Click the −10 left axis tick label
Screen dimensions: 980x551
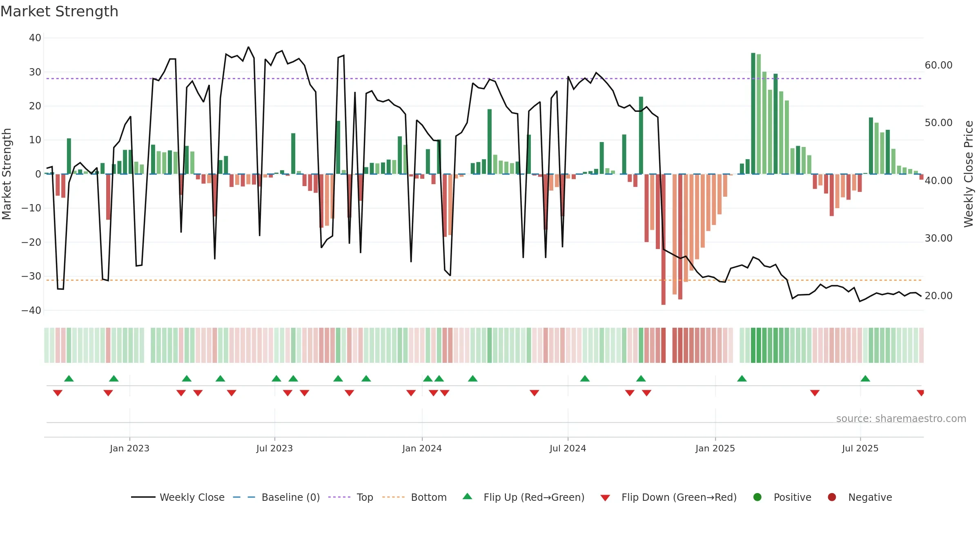point(31,208)
